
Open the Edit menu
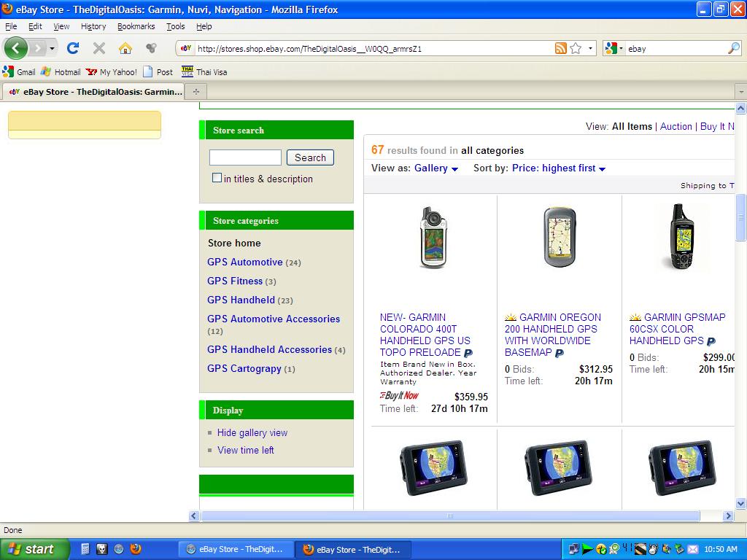pyautogui.click(x=35, y=26)
